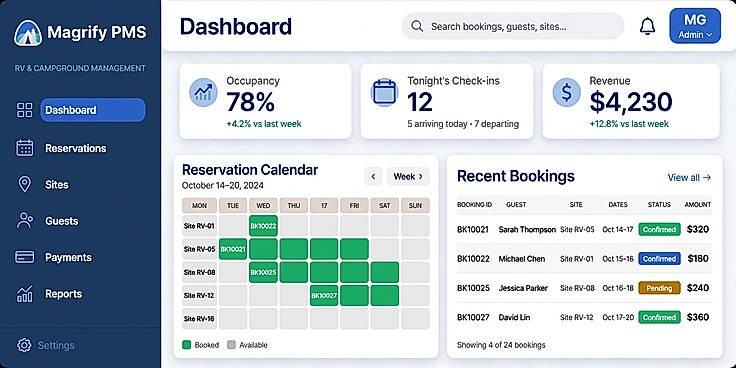
Task: Select booking BK10025 block in calendar
Action: point(263,272)
